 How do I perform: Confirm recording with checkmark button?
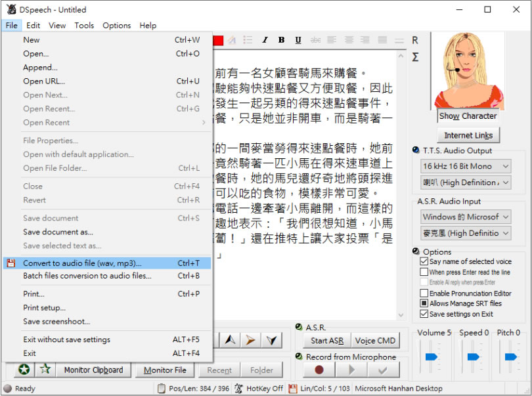pyautogui.click(x=383, y=370)
